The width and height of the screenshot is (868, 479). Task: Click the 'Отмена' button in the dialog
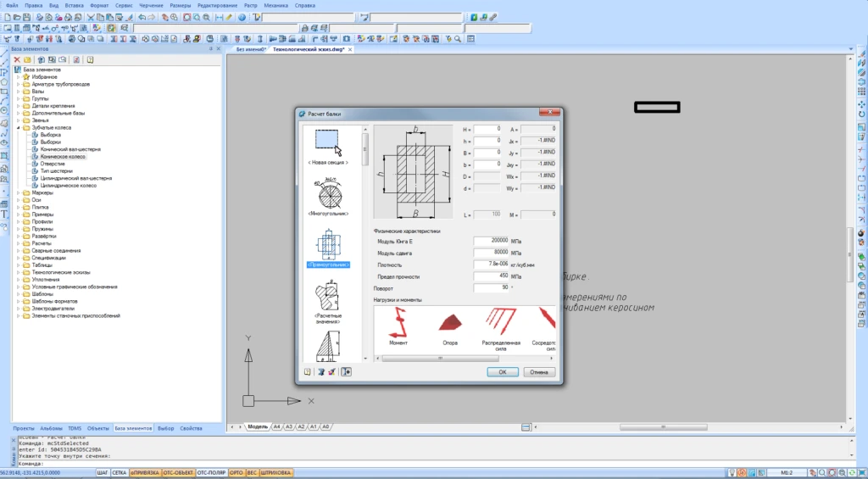click(x=539, y=371)
